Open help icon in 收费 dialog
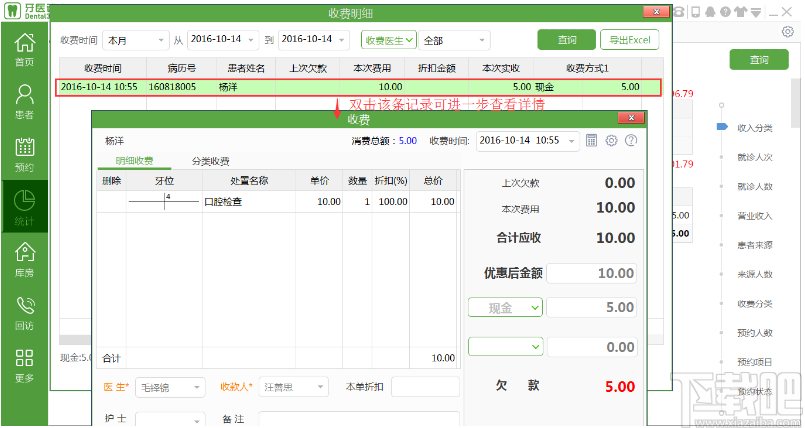 click(631, 140)
